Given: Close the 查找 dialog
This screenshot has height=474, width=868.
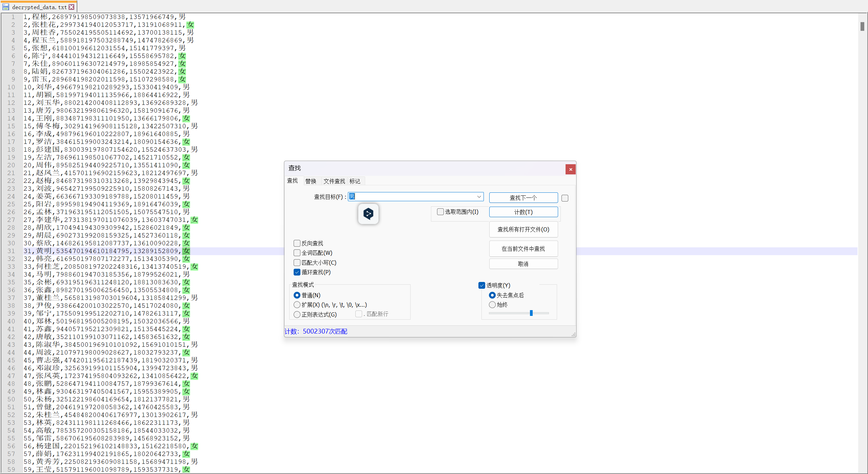Looking at the screenshot, I should coord(571,169).
